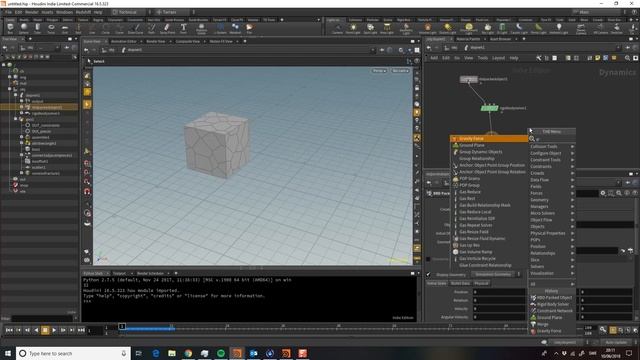Click the gear icon in parameter pane
640x360 pixels.
click(x=603, y=193)
